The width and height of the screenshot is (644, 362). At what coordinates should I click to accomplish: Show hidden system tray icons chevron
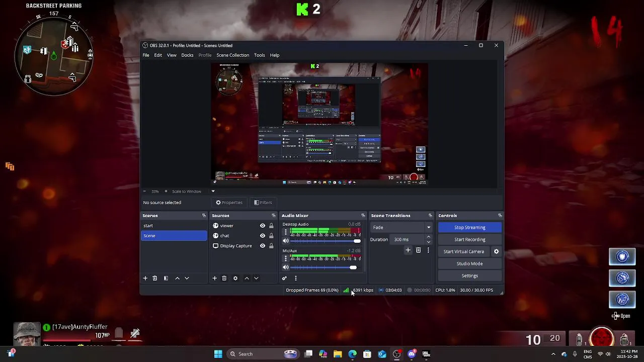[x=553, y=354]
